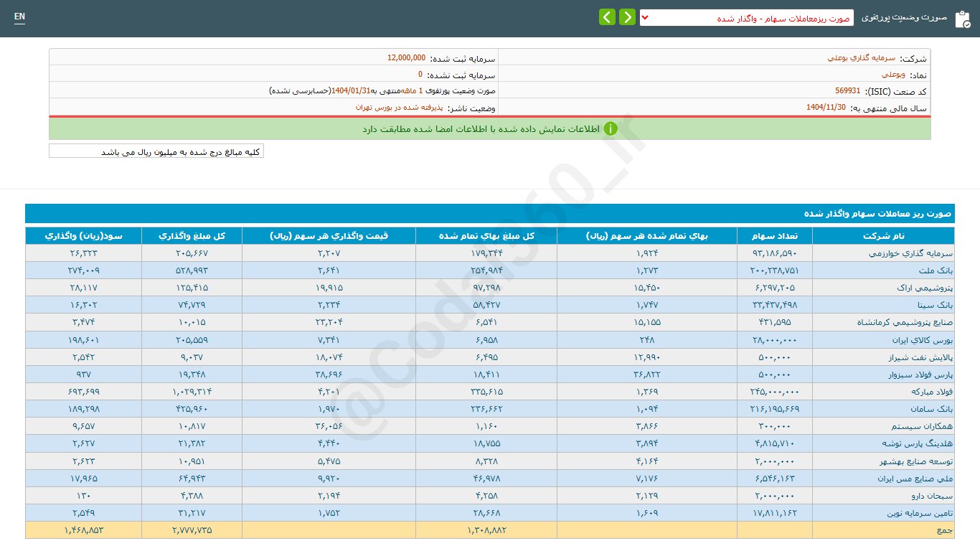This screenshot has width=980, height=551.
Task: Open the صورت ریزمعاملات سهام sheet dropdown
Action: pos(746,18)
